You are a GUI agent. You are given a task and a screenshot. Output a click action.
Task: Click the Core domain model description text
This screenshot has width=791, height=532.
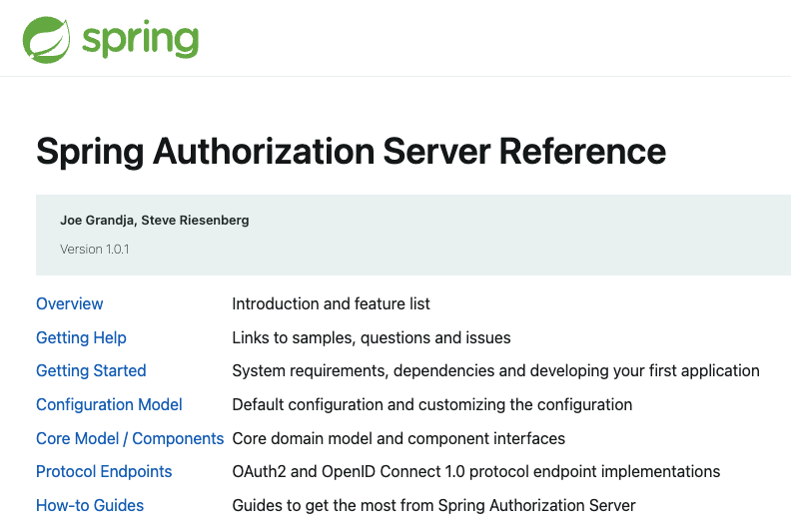(398, 438)
